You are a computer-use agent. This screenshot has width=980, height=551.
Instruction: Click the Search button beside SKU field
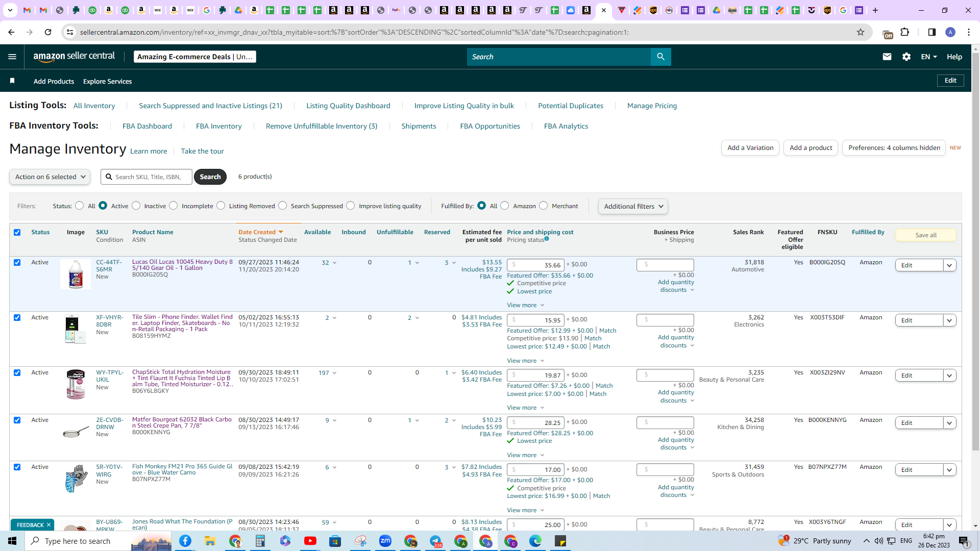[210, 177]
